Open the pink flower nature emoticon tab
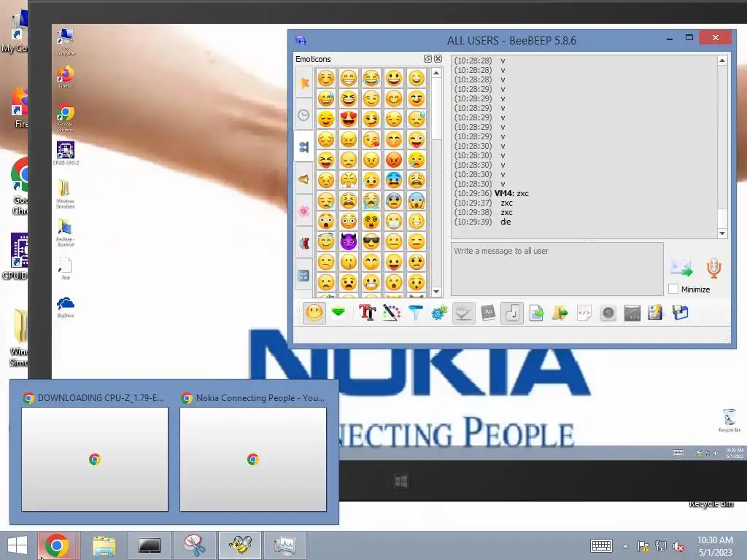This screenshot has height=560, width=747. point(304,211)
